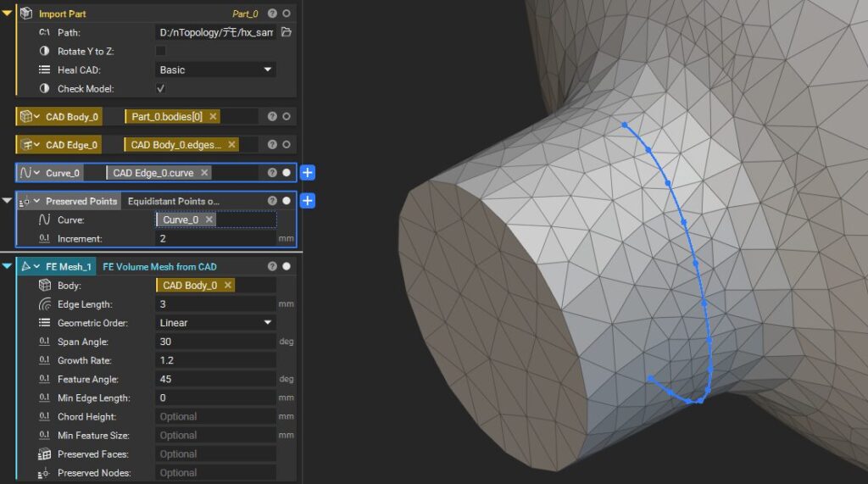Viewport: 868px width, 484px height.
Task: Collapse the FE Mesh_1 block with its triangle
Action: tap(7, 266)
